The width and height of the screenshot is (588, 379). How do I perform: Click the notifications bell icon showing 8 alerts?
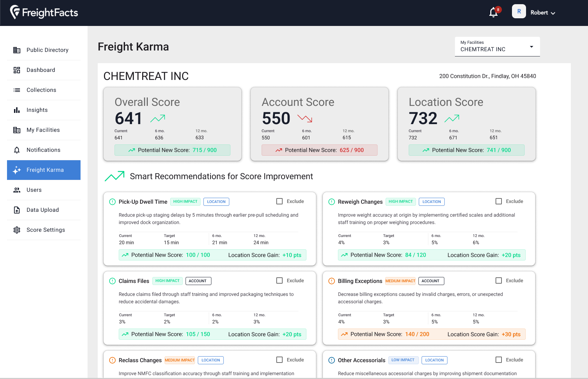click(x=493, y=12)
